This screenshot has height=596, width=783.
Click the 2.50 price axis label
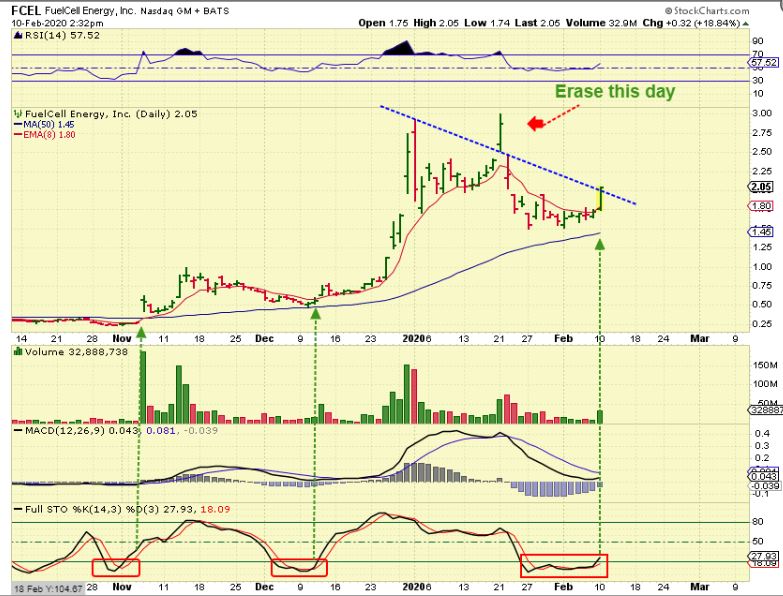[x=762, y=152]
